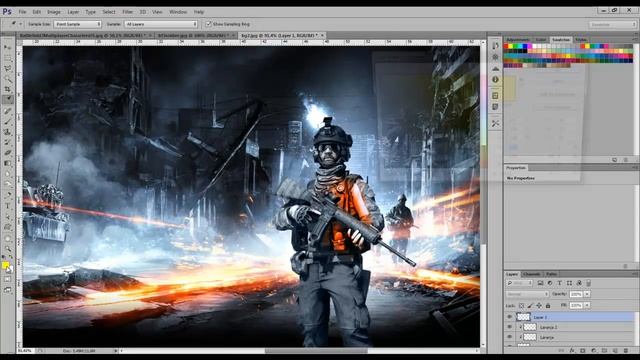Select the Eyedropper tool in the toolbox

coord(7,100)
